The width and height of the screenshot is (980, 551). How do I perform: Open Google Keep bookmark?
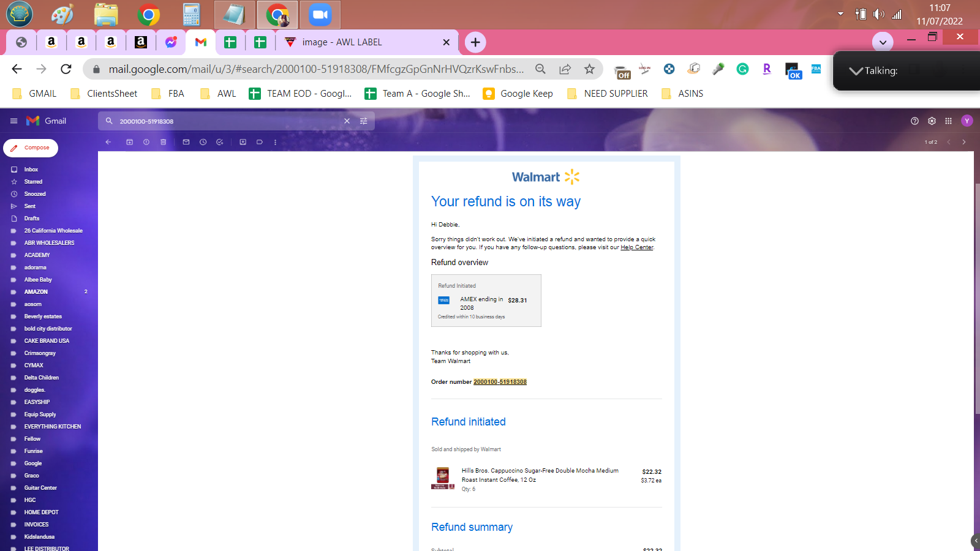click(x=518, y=94)
